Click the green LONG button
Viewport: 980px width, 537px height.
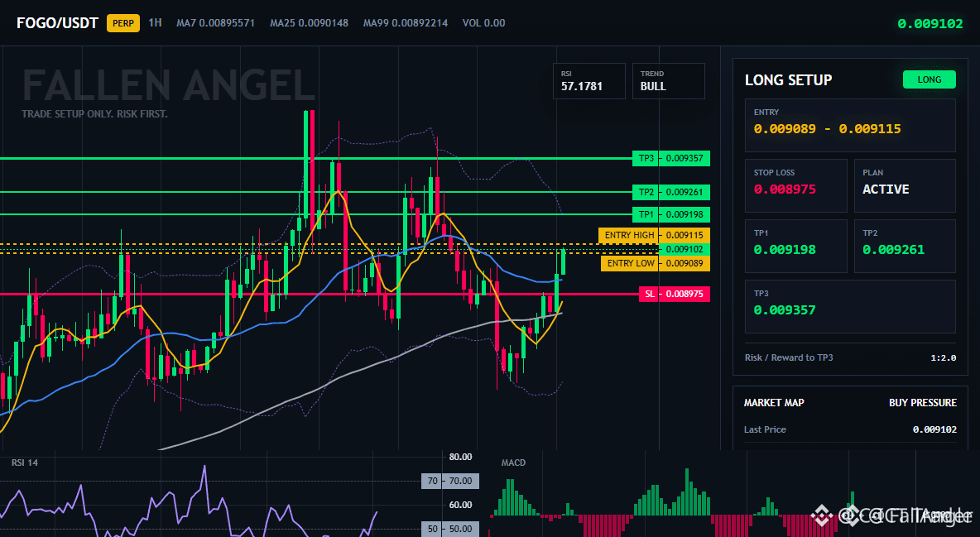coord(929,79)
